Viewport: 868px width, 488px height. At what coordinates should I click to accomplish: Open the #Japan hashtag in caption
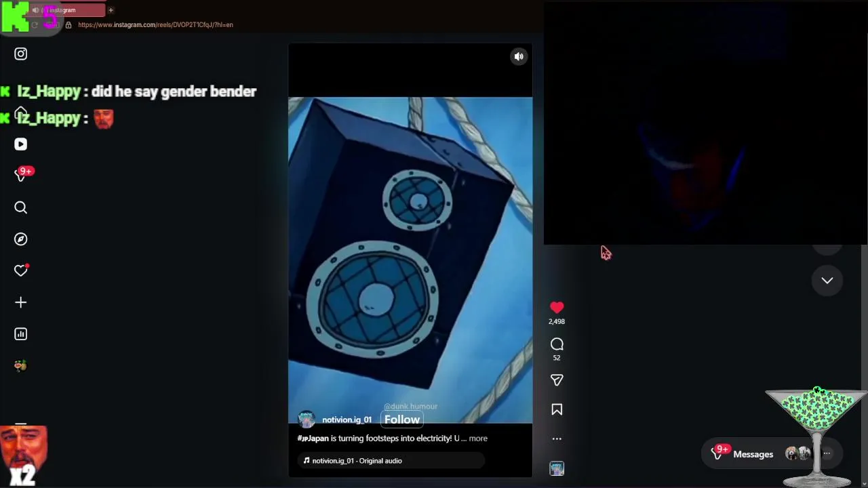[x=313, y=439]
